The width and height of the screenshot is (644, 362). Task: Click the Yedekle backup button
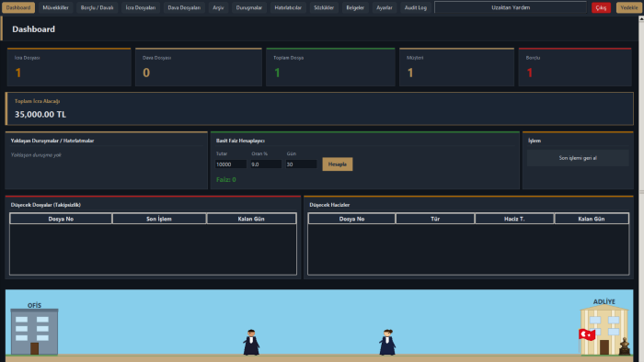coord(628,7)
